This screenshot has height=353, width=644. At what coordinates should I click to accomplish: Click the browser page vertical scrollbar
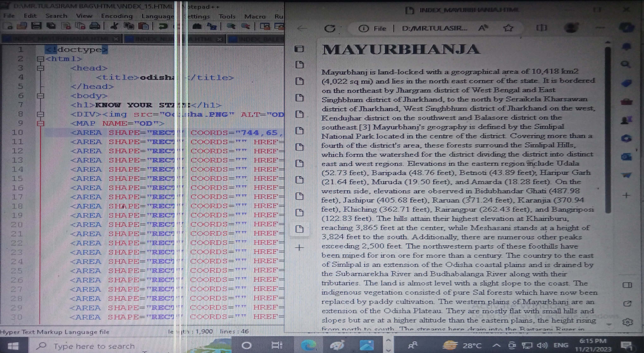608,130
